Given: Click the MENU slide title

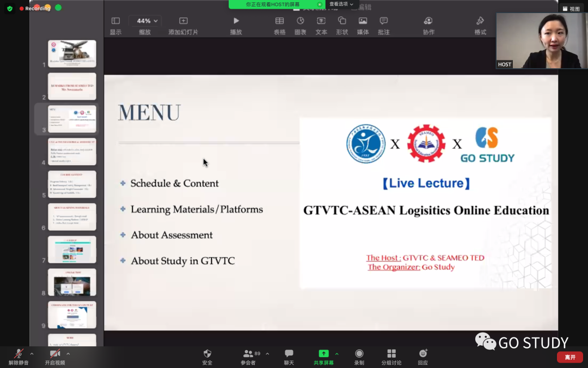Looking at the screenshot, I should click(x=149, y=113).
